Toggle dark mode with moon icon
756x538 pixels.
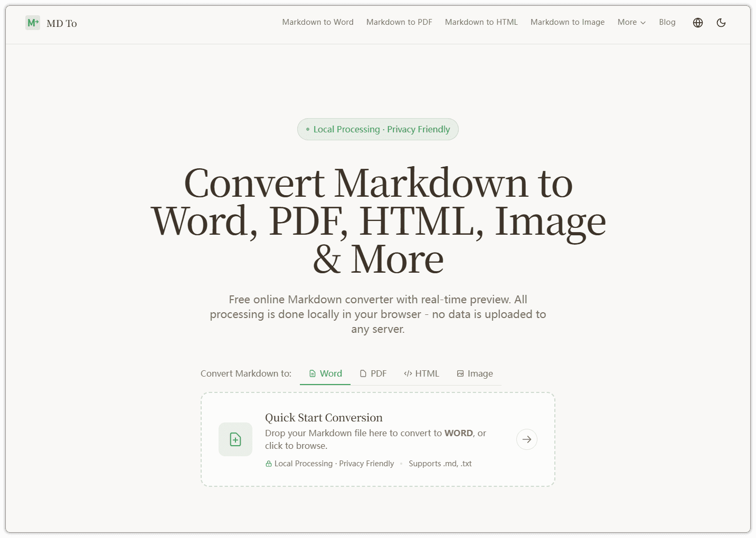[721, 23]
